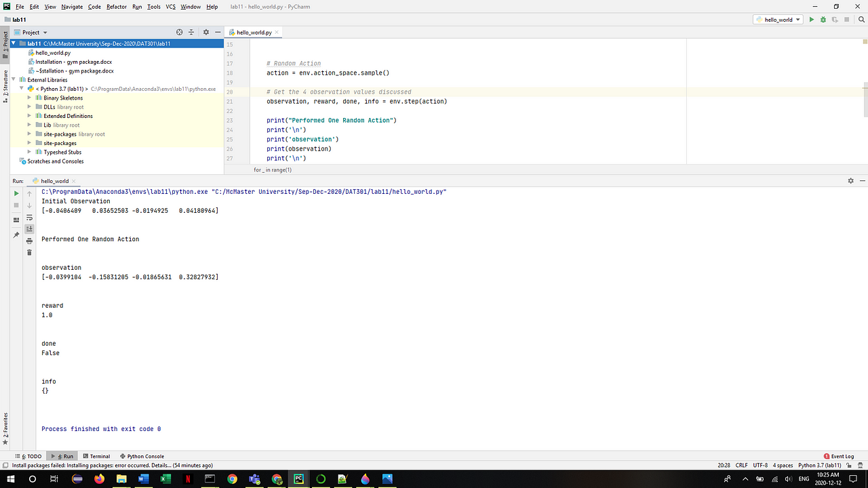
Task: Open the Terminal tool window
Action: 96,456
